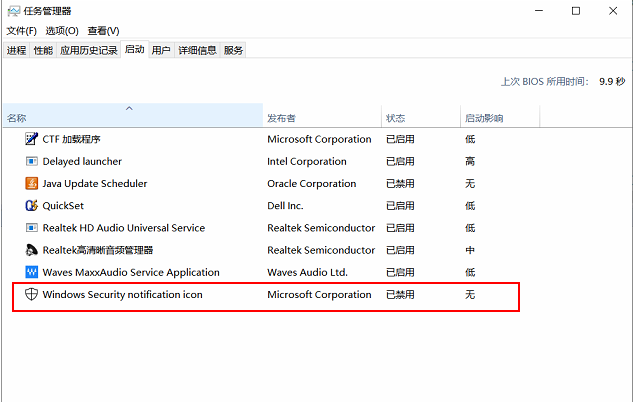
Task: Click the Realtek HD Audio Universal Service icon
Action: 31,228
